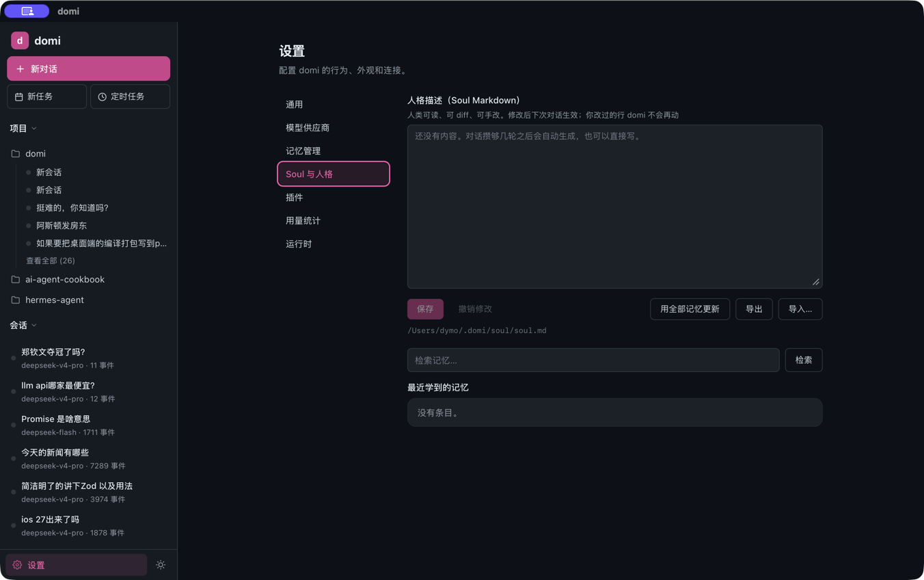Collapse the 会话 section chevron
Image resolution: width=924 pixels, height=580 pixels.
34,326
